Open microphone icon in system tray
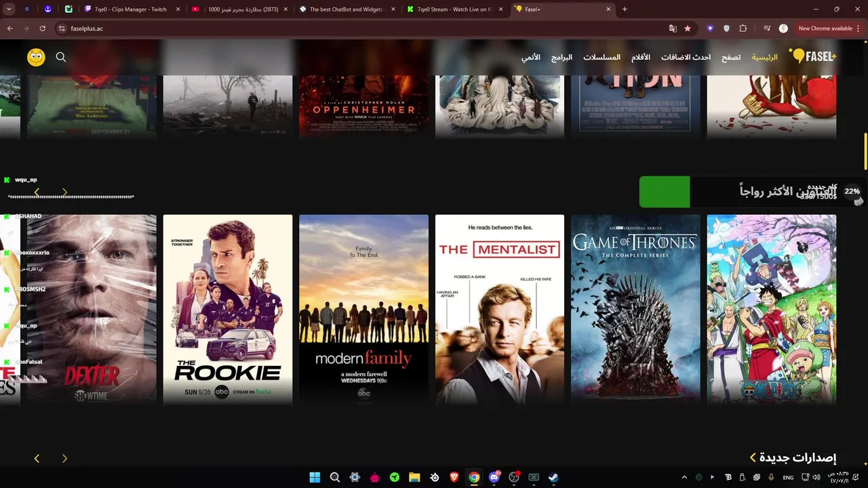Screen dimensions: 868x488 pos(771,477)
